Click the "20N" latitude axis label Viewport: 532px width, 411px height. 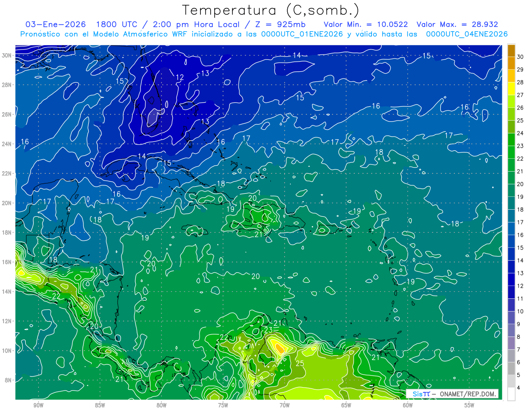7,203
